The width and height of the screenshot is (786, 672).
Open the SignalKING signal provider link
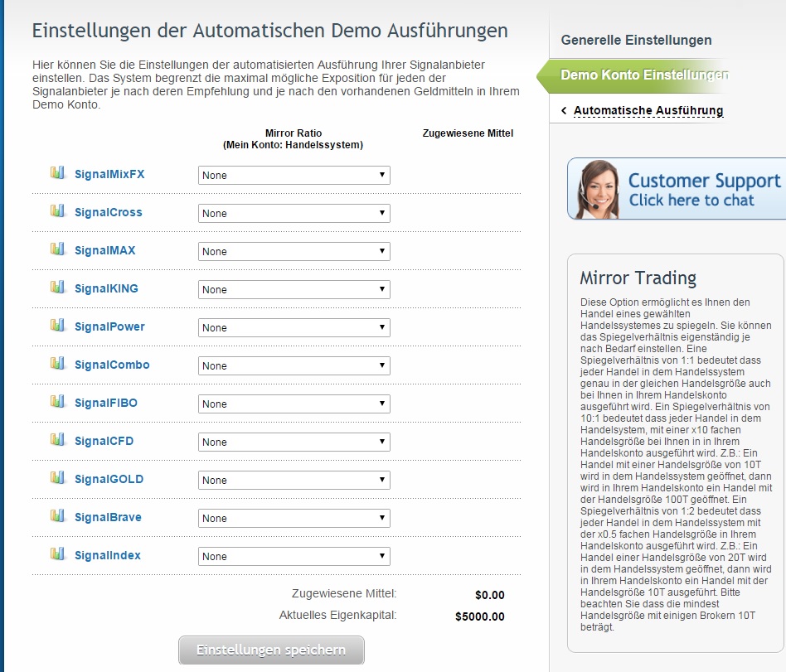click(x=106, y=288)
